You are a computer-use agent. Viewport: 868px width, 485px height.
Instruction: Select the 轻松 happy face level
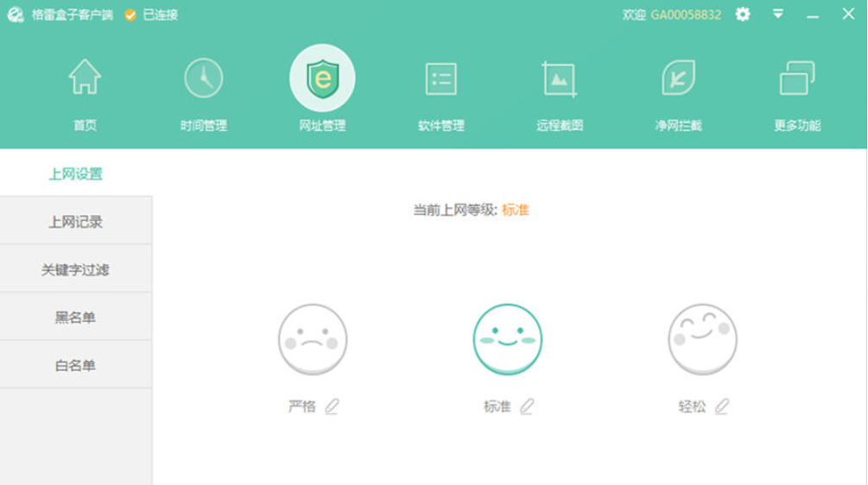702,339
